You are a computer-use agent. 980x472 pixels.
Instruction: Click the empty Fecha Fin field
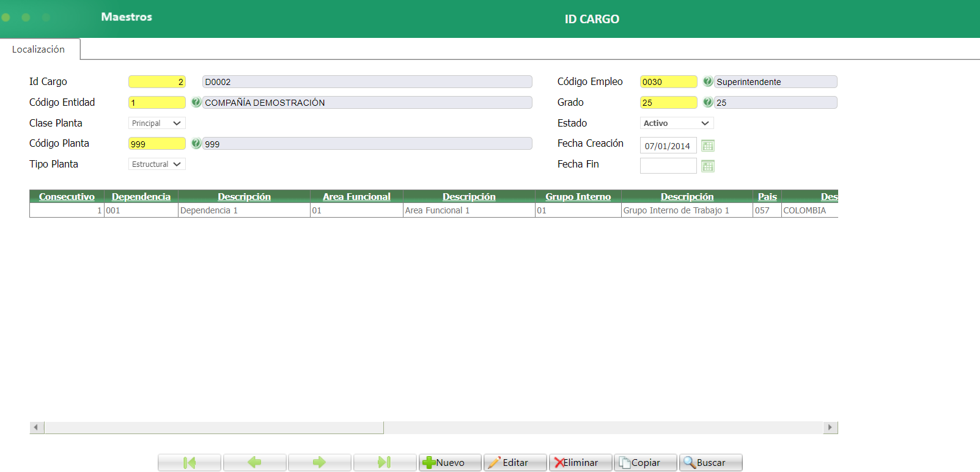(x=668, y=166)
